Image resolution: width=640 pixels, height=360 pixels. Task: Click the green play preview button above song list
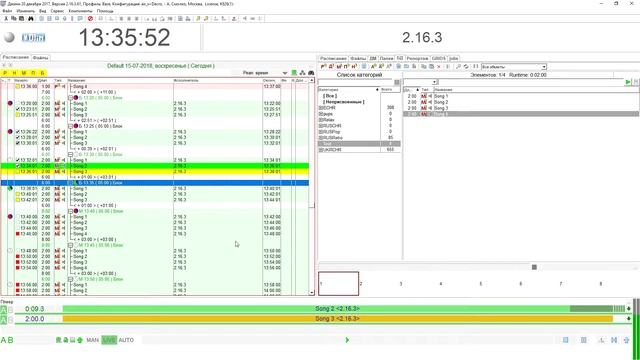click(628, 82)
